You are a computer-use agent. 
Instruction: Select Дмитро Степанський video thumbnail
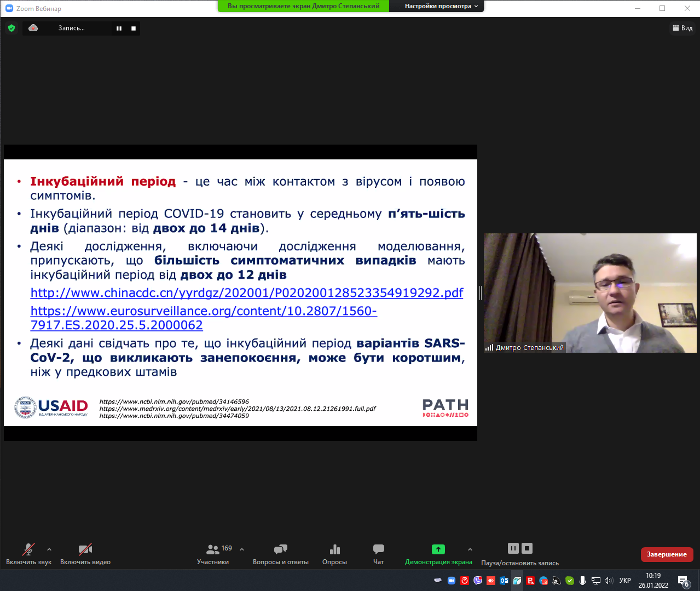coord(590,293)
